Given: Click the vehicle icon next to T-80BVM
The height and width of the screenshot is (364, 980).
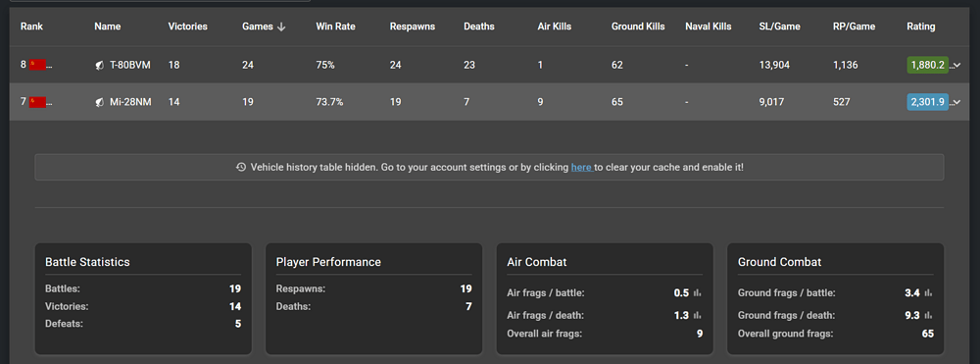Looking at the screenshot, I should (99, 65).
